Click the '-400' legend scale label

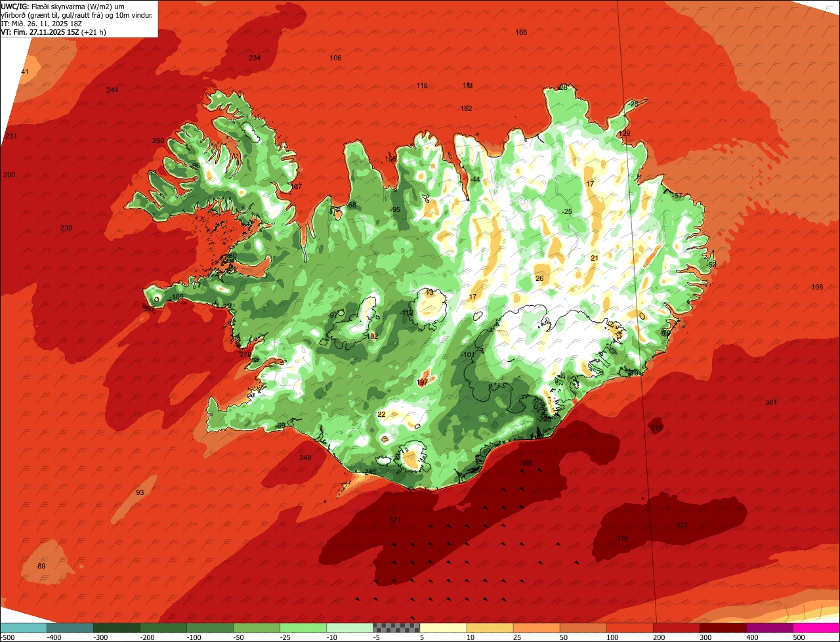click(54, 637)
